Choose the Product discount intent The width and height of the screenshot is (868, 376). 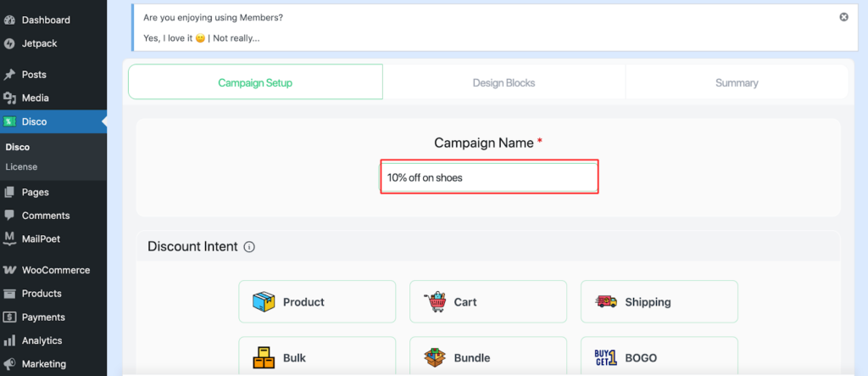[x=317, y=301]
